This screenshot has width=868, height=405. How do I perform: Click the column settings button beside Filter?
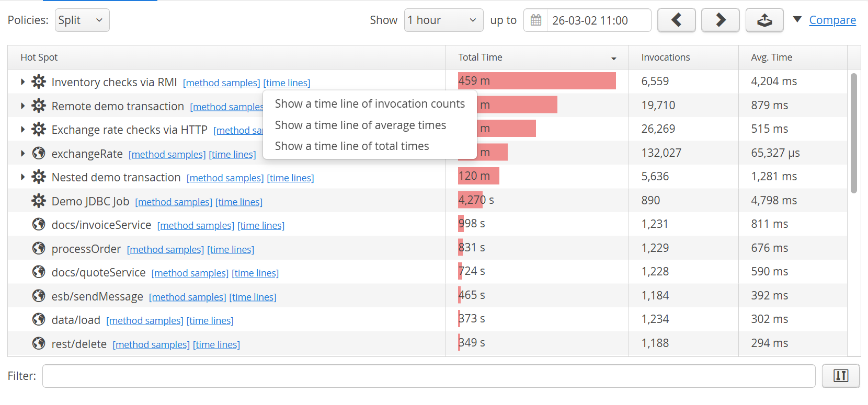(x=840, y=376)
